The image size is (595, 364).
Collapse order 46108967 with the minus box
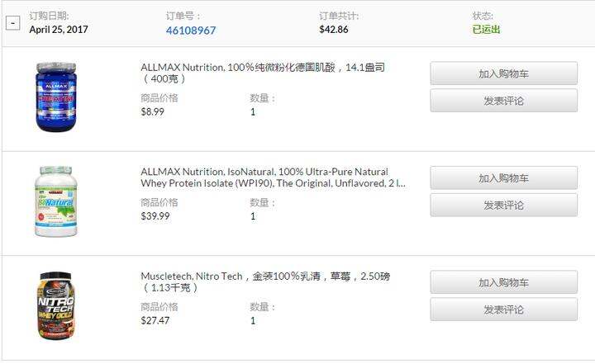coord(13,23)
